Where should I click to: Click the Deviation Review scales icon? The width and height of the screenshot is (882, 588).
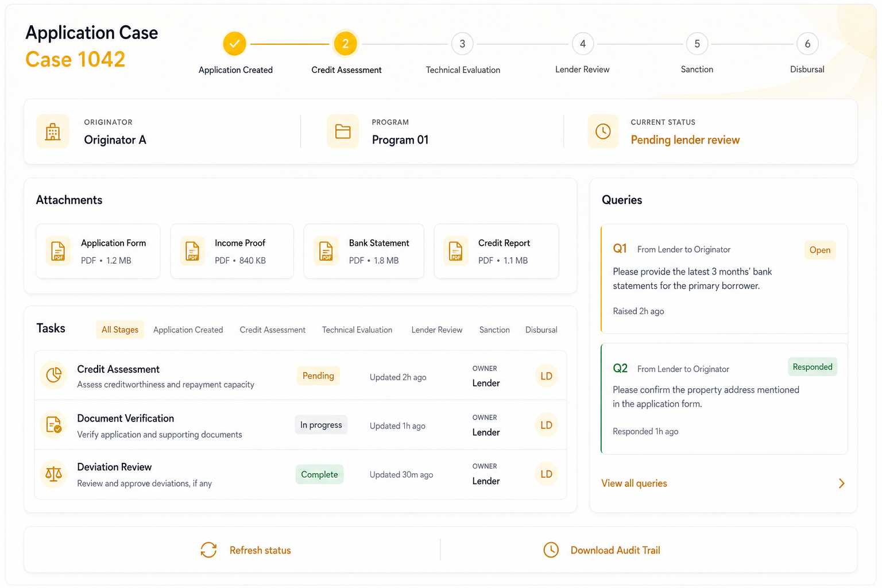coord(54,474)
